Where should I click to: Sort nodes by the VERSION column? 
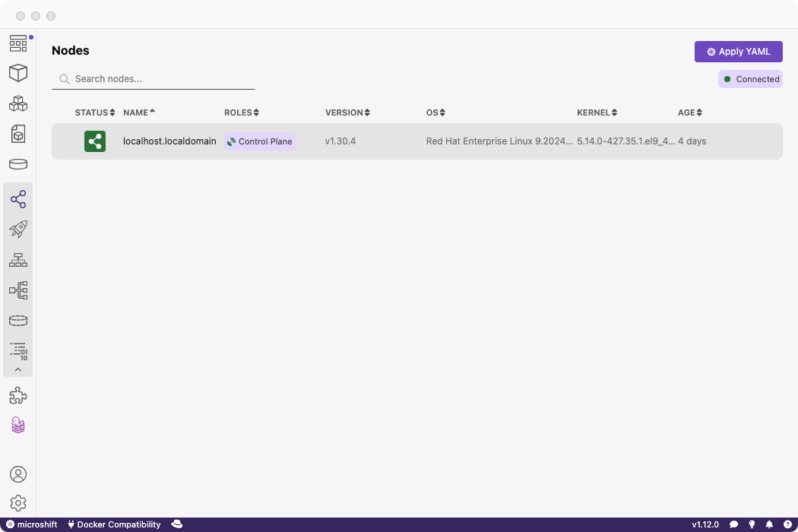(347, 112)
